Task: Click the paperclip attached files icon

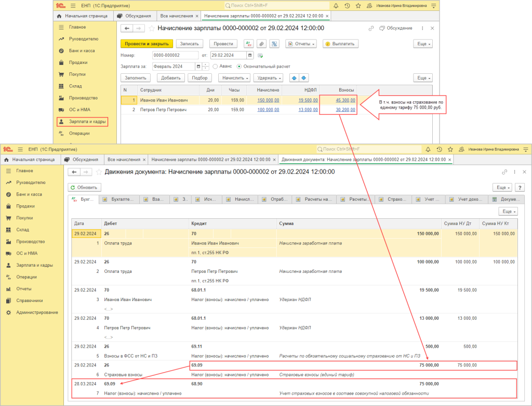Action: [262, 44]
